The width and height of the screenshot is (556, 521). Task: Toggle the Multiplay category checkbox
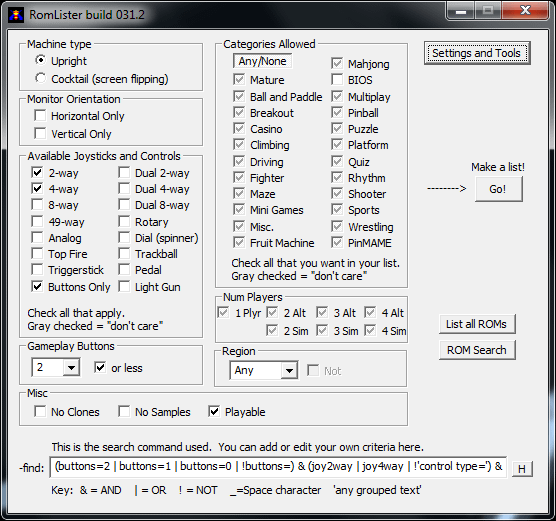pos(337,96)
